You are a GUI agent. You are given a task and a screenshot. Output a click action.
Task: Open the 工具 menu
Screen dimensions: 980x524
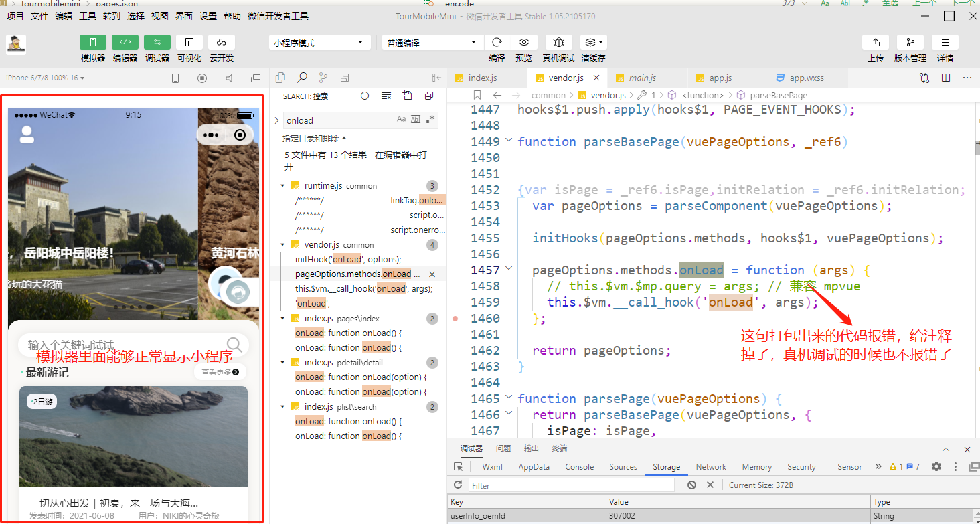(88, 16)
